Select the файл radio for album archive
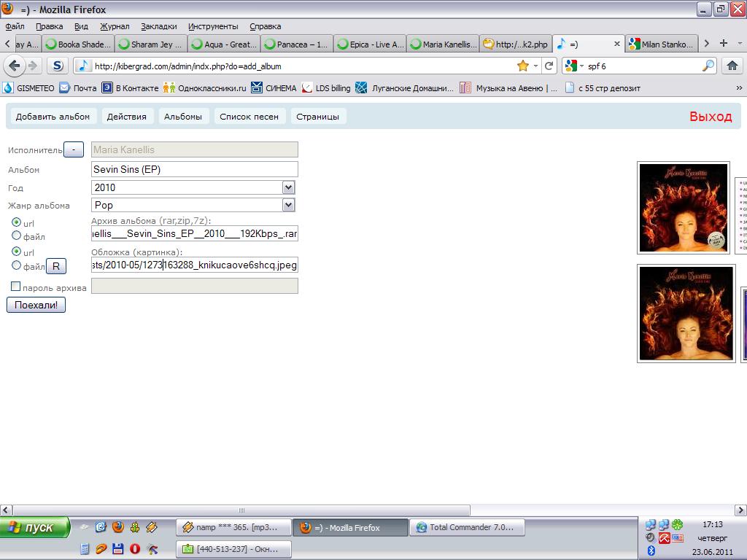 click(x=16, y=236)
